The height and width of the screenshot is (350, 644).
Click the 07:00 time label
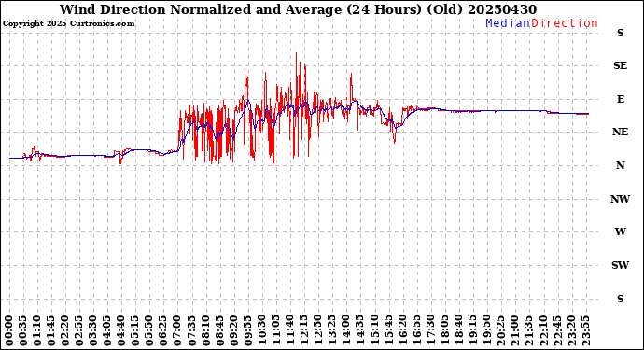[x=177, y=330]
